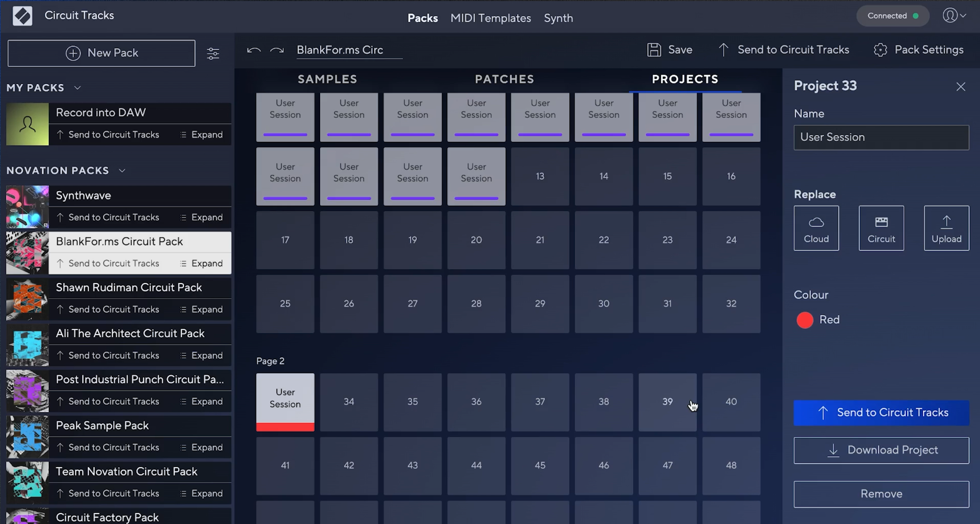Image resolution: width=980 pixels, height=524 pixels.
Task: Click the Ali The Architect pack artwork
Action: point(27,345)
